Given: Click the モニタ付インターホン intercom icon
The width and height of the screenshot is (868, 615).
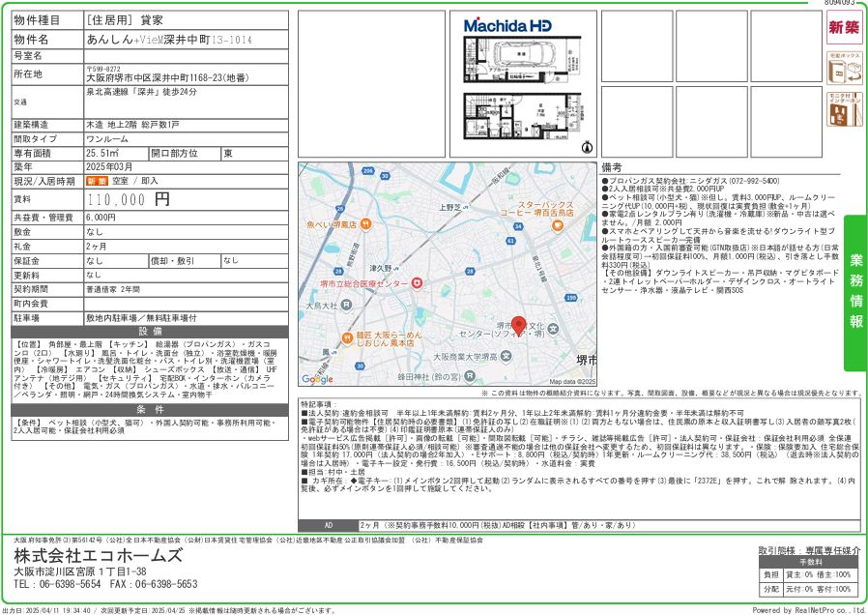Looking at the screenshot, I should [x=844, y=109].
